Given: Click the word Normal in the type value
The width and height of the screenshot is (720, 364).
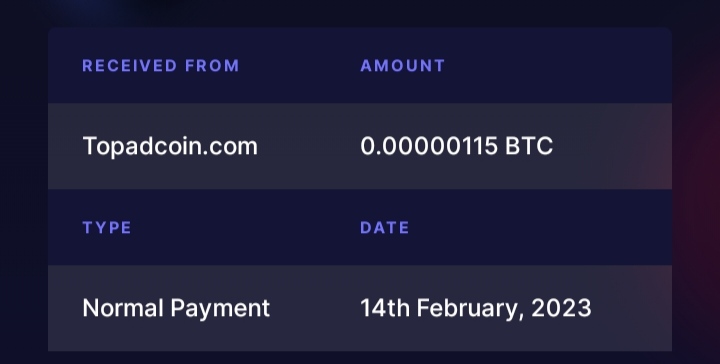Looking at the screenshot, I should pos(123,308).
